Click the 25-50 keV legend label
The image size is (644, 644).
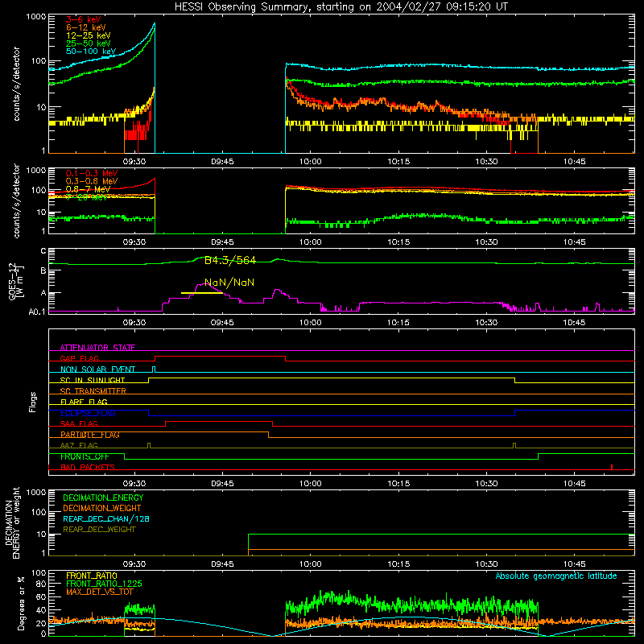(x=89, y=43)
